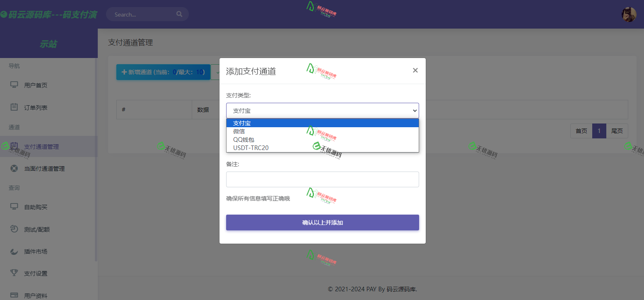Click the 当面付通道管理 globe icon
Screen dimensions: 644x300
(14, 168)
